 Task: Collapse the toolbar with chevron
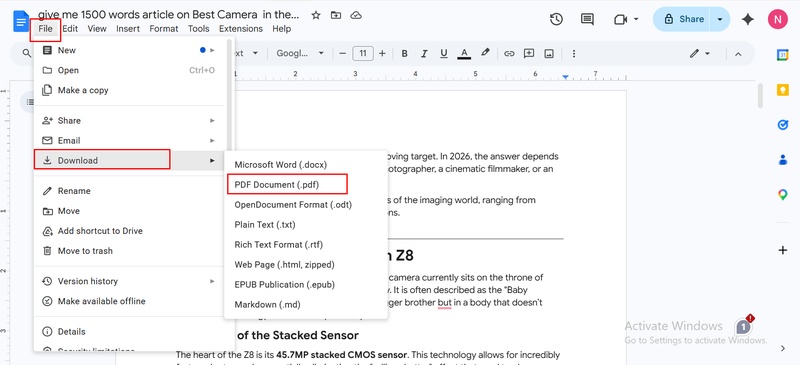click(x=738, y=54)
